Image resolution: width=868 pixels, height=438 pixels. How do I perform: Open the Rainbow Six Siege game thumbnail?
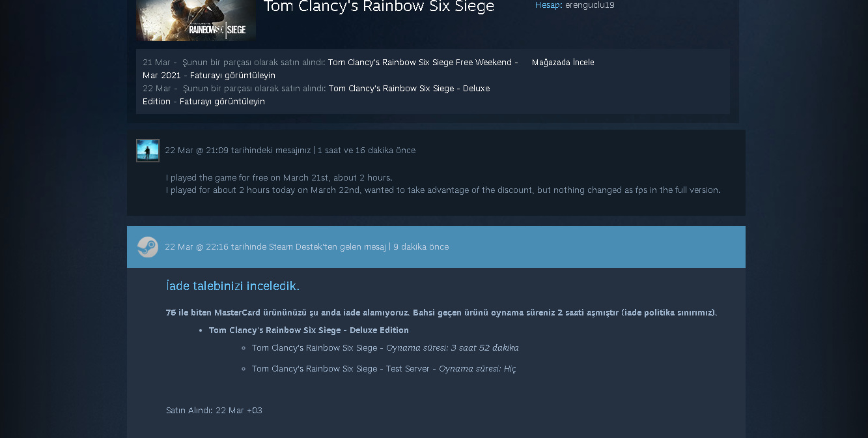(196, 20)
